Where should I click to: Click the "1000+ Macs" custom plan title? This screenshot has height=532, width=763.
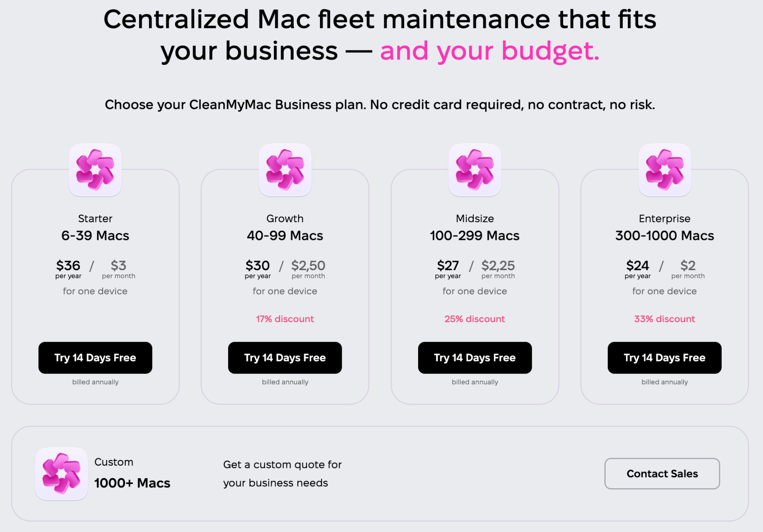point(132,483)
